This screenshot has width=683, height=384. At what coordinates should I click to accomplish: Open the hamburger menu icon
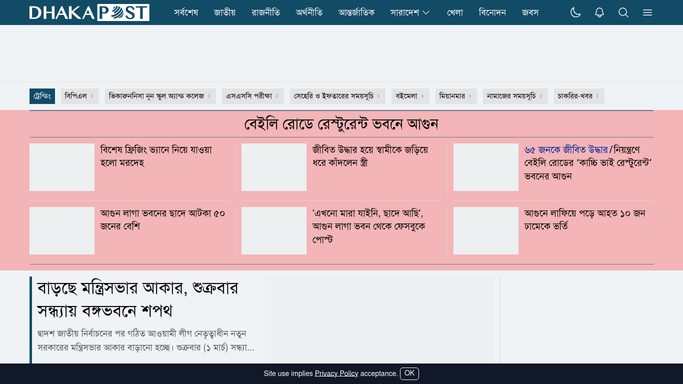(x=647, y=13)
